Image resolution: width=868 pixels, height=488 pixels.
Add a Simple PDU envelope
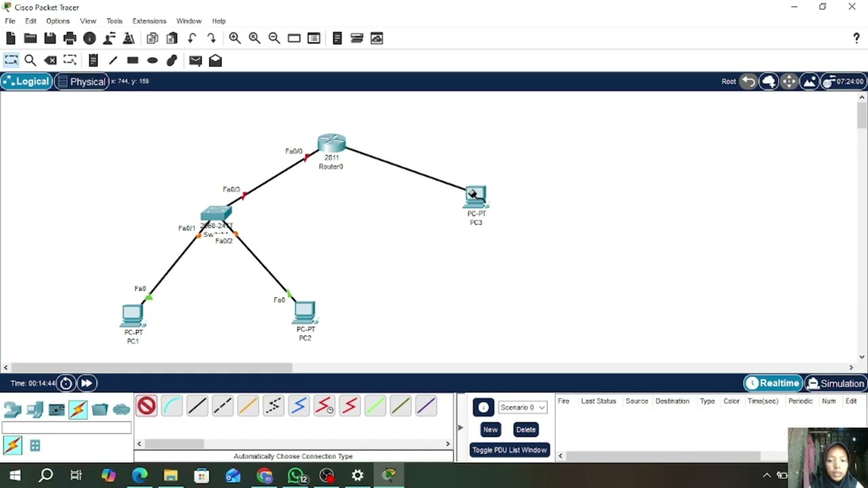click(195, 60)
